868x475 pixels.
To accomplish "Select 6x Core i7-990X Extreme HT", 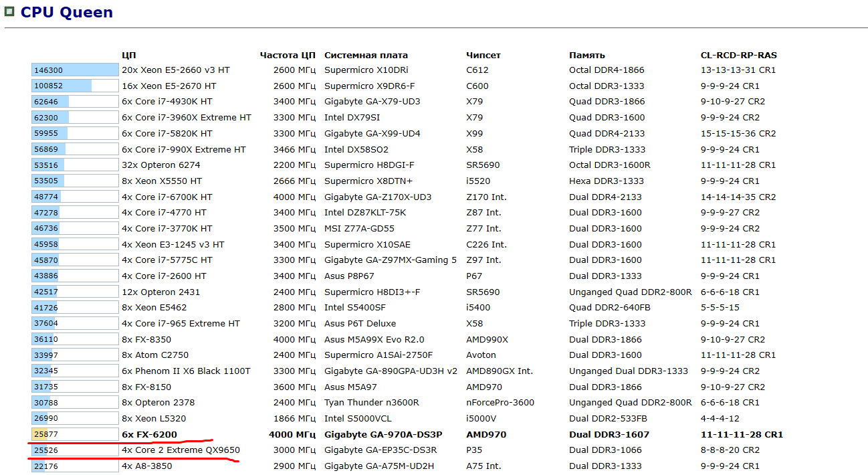I will coord(184,149).
